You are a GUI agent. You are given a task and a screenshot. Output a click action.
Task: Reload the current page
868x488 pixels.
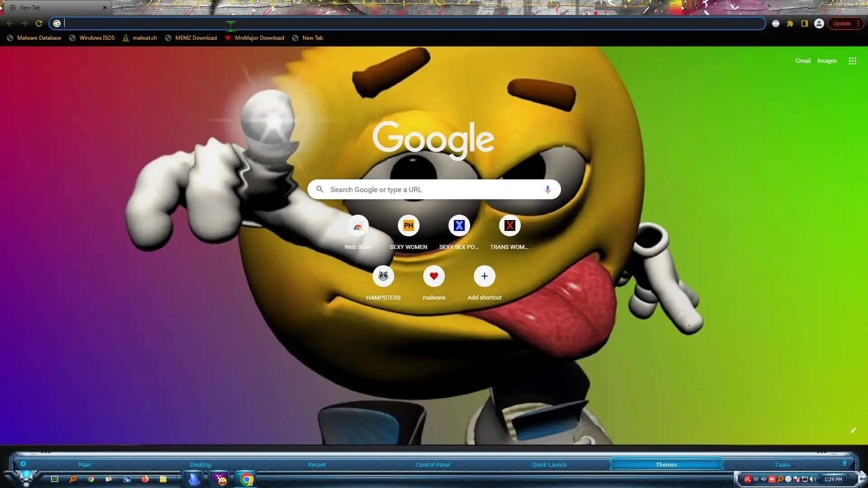pos(39,23)
